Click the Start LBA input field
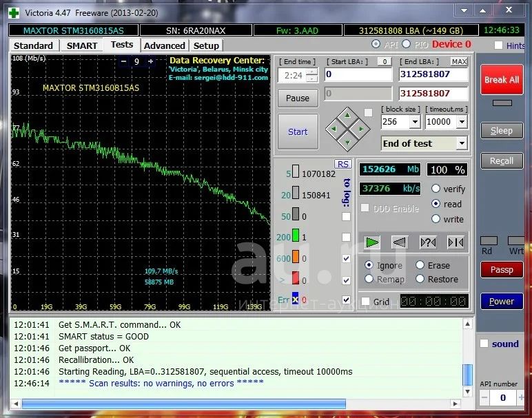Screen dimensions: 532x418 coord(358,74)
